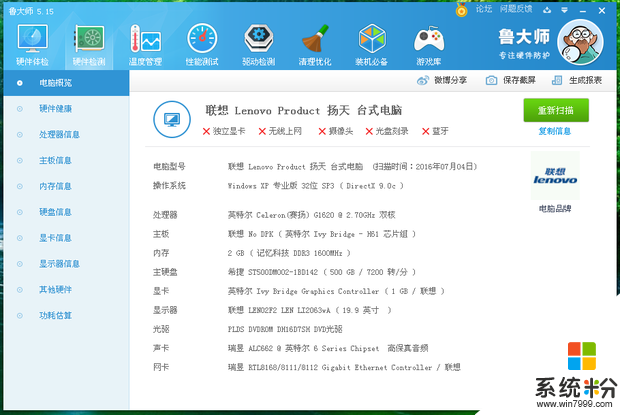620x415 pixels.
Task: Click the 2 GB DDR3 memory text
Action: (289, 253)
